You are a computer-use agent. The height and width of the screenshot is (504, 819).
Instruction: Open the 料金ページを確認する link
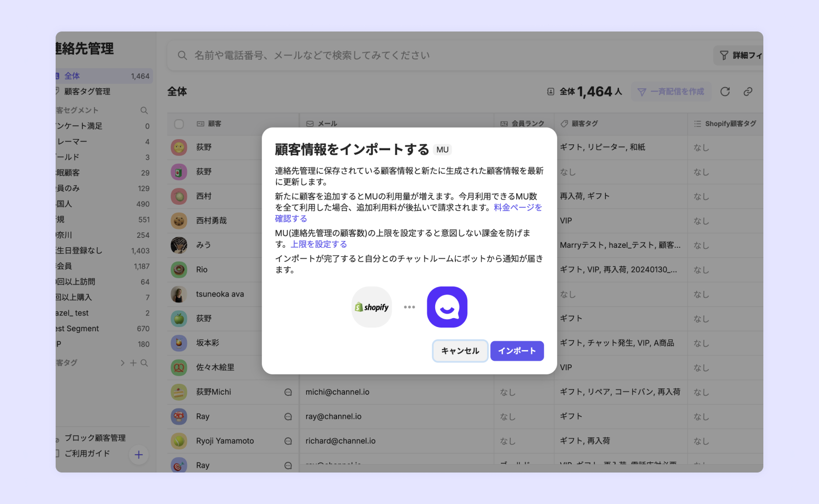click(x=408, y=213)
